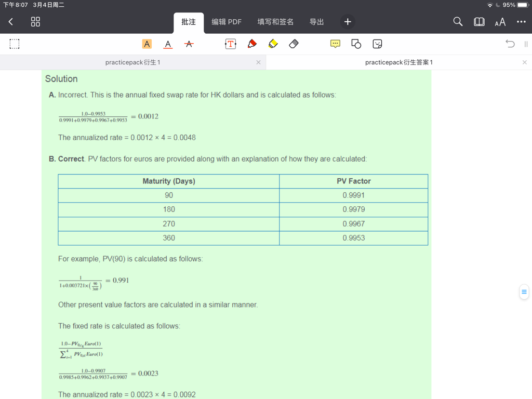Open the page thumbnails grid view
This screenshot has width=532, height=399.
click(x=35, y=22)
